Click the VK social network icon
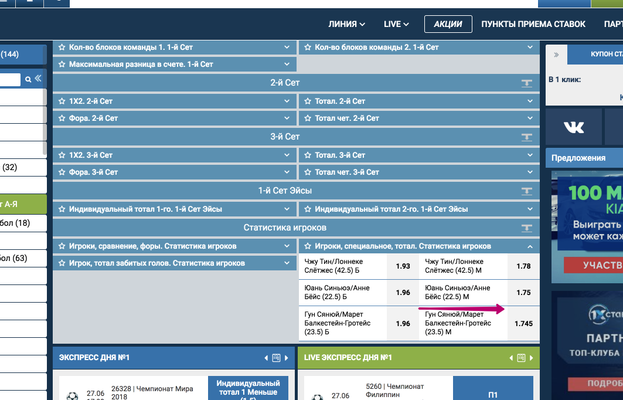Viewport: 623px width, 400px height. [573, 126]
